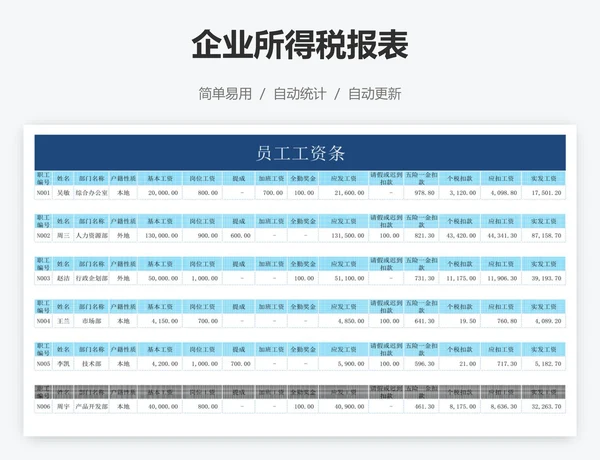This screenshot has width=600, height=460.
Task: Click department cell '人力资源部'
Action: pyautogui.click(x=91, y=236)
